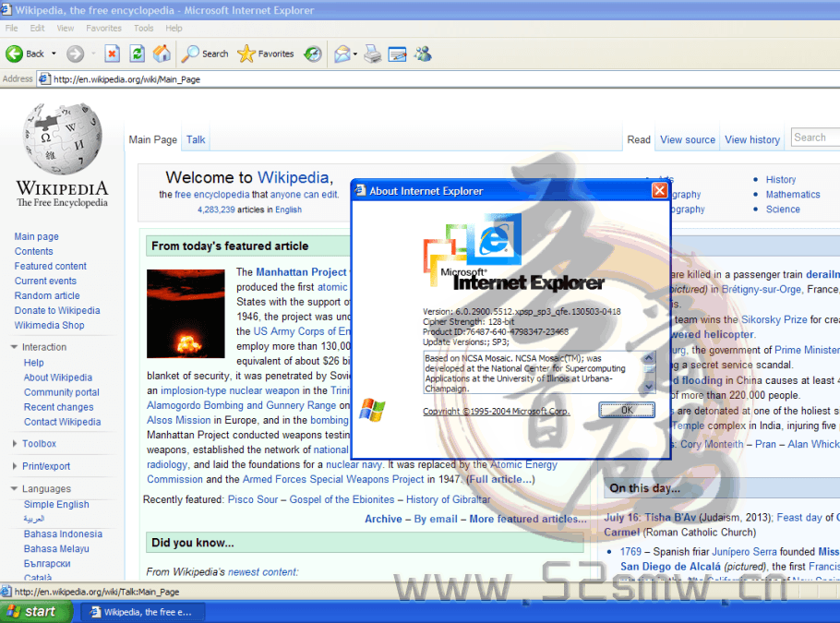840x623 pixels.
Task: Open Random article sidebar link
Action: tap(47, 295)
